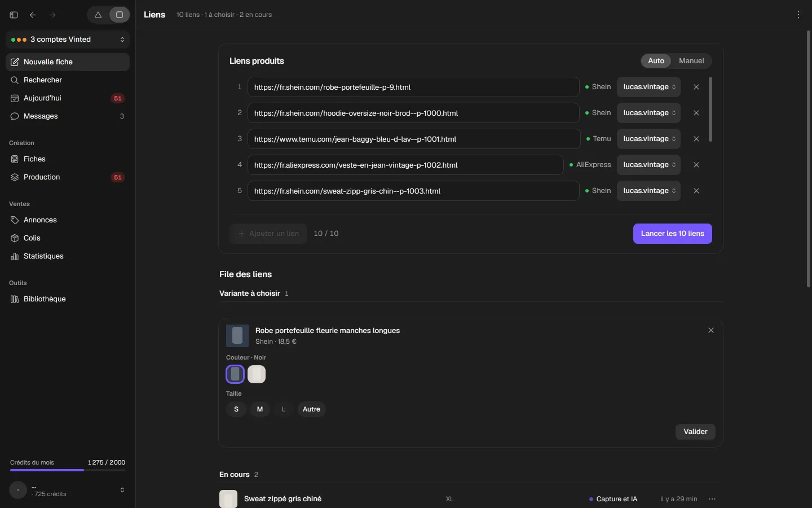Click the Valider button
Viewport: 812px width, 508px height.
click(695, 432)
